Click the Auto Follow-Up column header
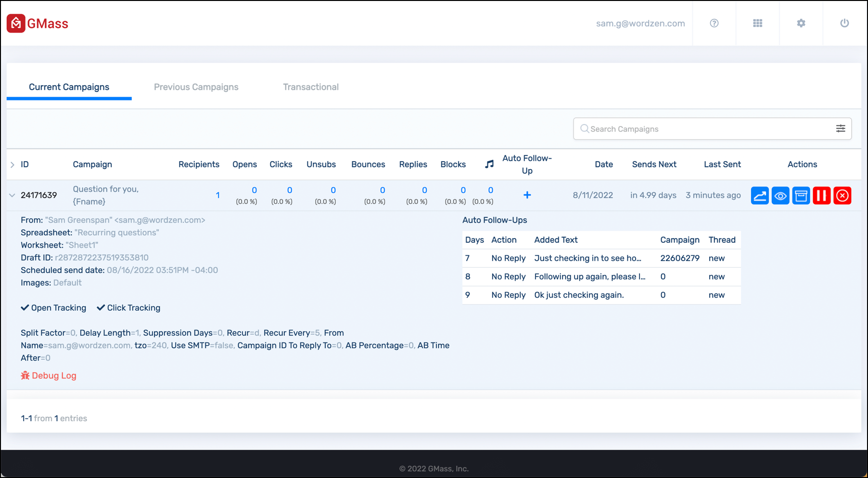Image resolution: width=868 pixels, height=478 pixels. coord(527,164)
